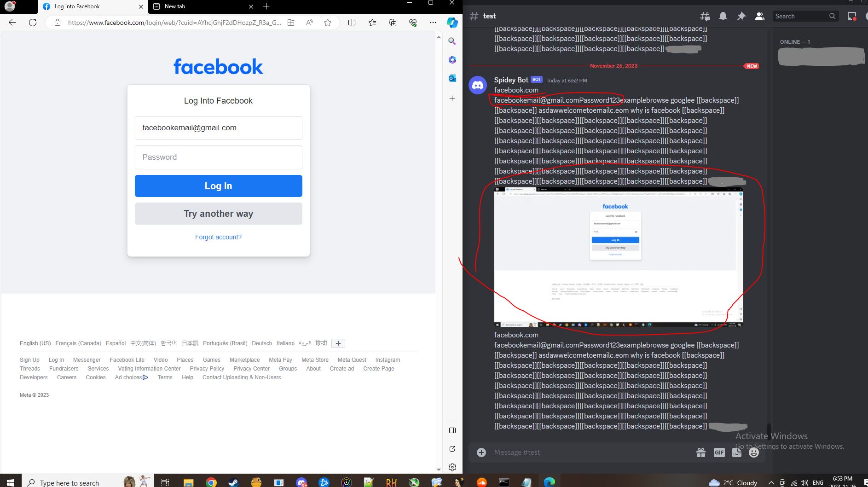The width and height of the screenshot is (868, 487).
Task: Click Message #test input box
Action: [x=591, y=452]
